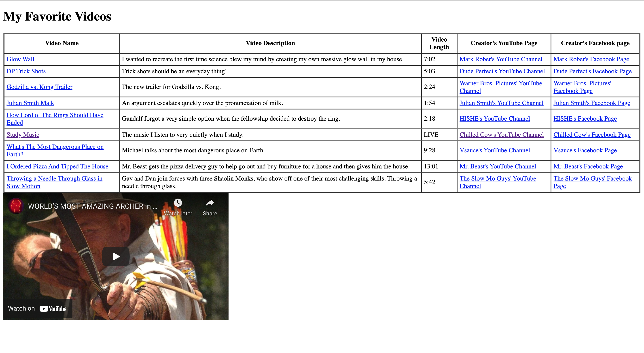Open Chilled Cow's Facebook Page link
Screen dimensions: 644x353
coord(592,135)
